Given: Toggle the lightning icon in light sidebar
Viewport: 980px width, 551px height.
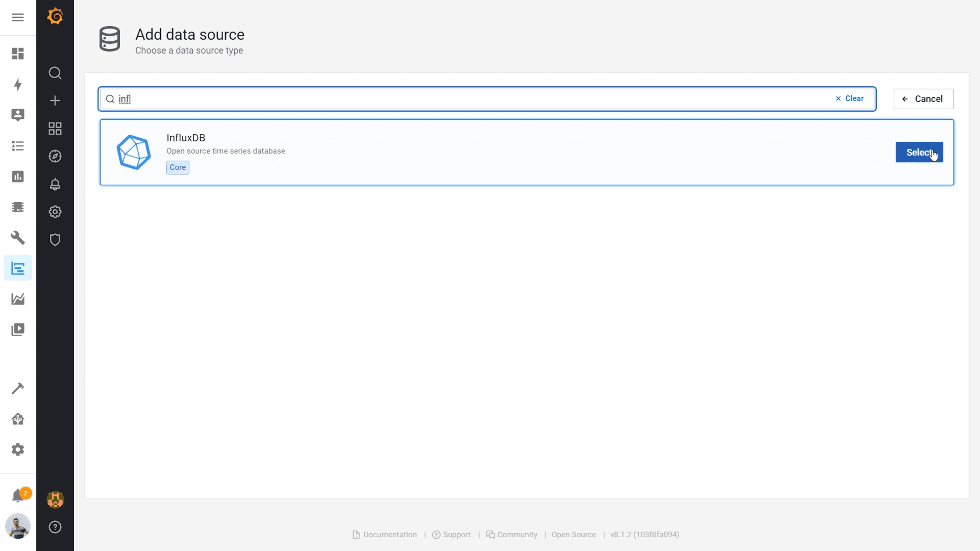Looking at the screenshot, I should point(18,85).
